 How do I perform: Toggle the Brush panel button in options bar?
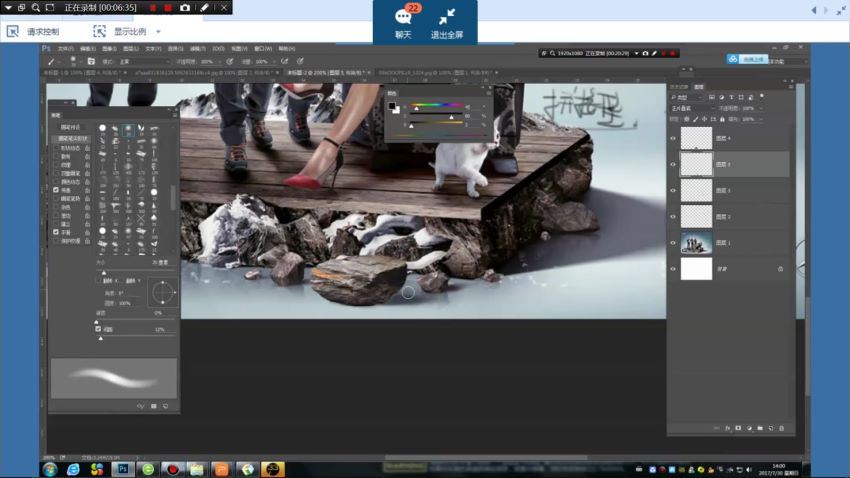pyautogui.click(x=91, y=62)
